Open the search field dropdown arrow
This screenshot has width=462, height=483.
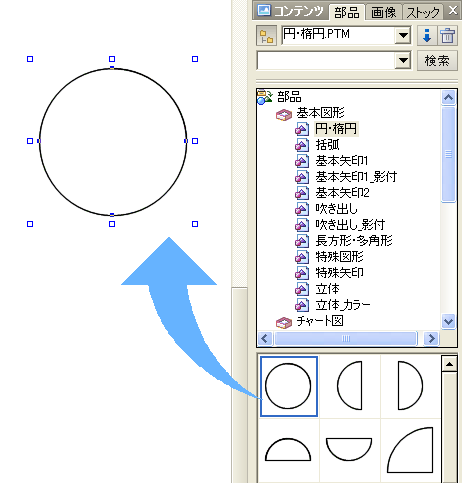pos(403,60)
